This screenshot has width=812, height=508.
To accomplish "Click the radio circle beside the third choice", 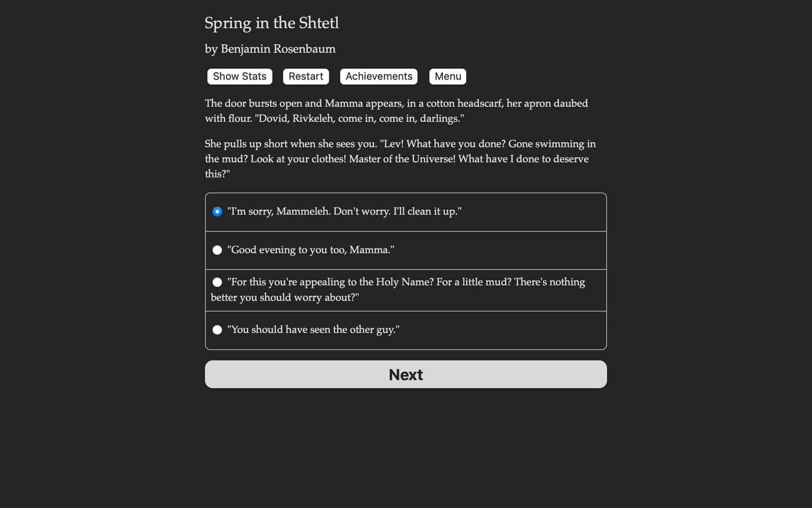I will (x=217, y=282).
